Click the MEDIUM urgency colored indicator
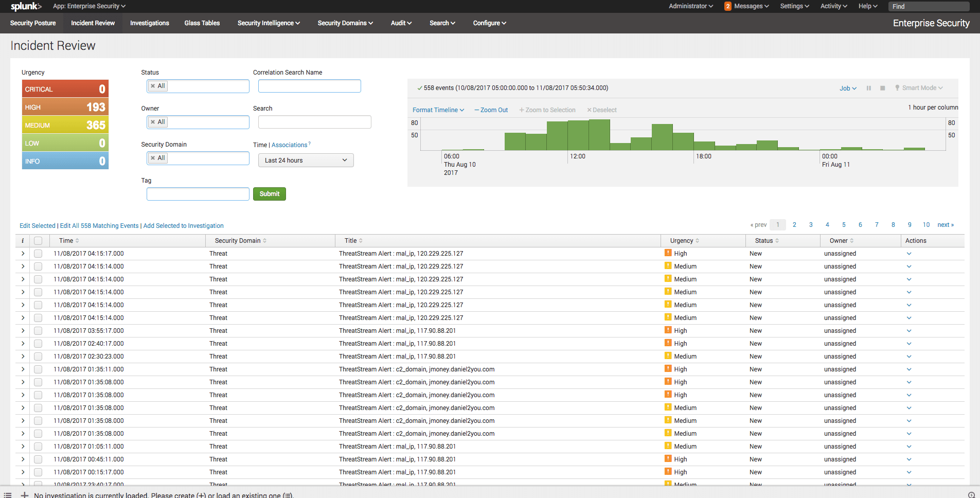The width and height of the screenshot is (980, 498). [x=65, y=124]
